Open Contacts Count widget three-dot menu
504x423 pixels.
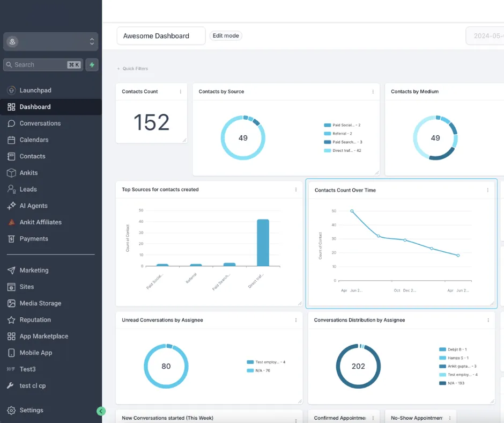tap(181, 92)
